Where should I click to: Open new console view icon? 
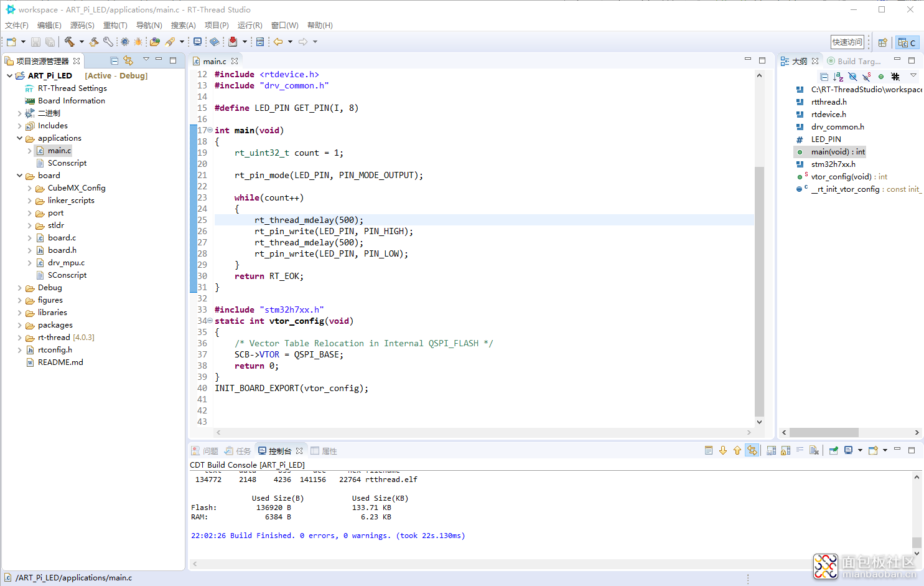coord(873,450)
